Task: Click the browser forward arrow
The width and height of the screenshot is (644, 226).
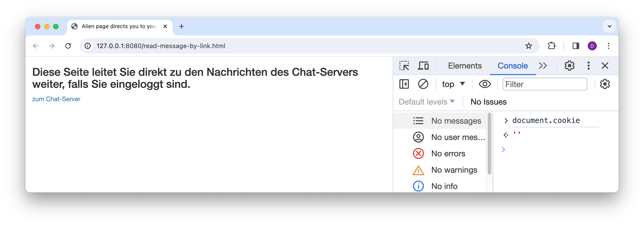Action: point(52,46)
